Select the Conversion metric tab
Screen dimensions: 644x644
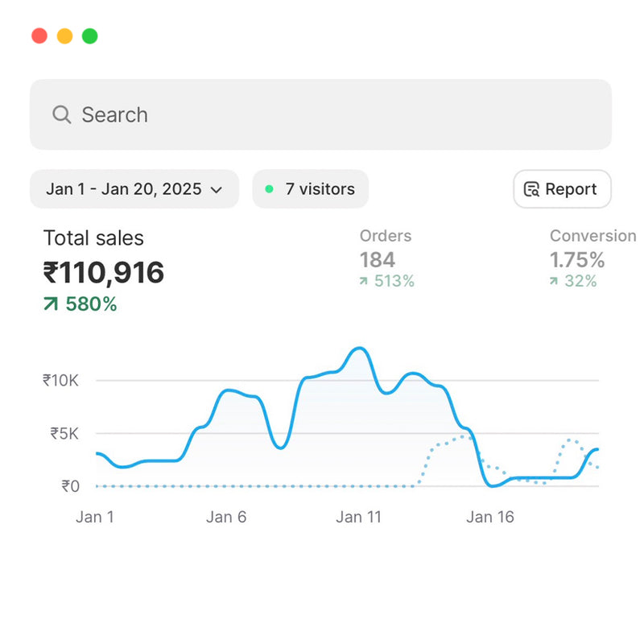592,258
